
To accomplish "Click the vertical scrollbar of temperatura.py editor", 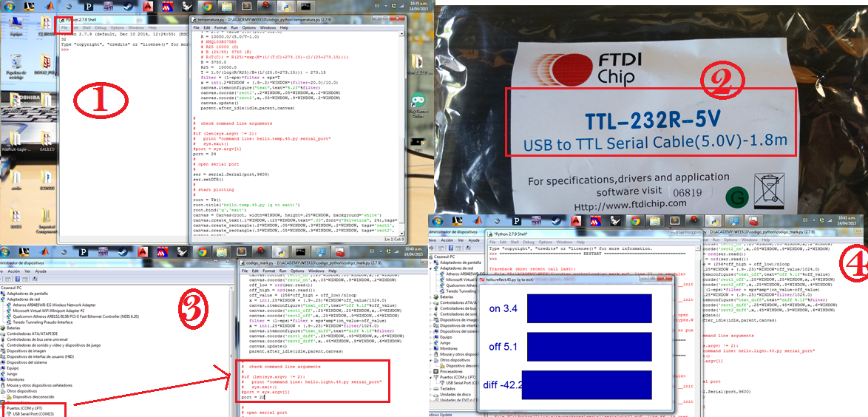I will (402, 133).
